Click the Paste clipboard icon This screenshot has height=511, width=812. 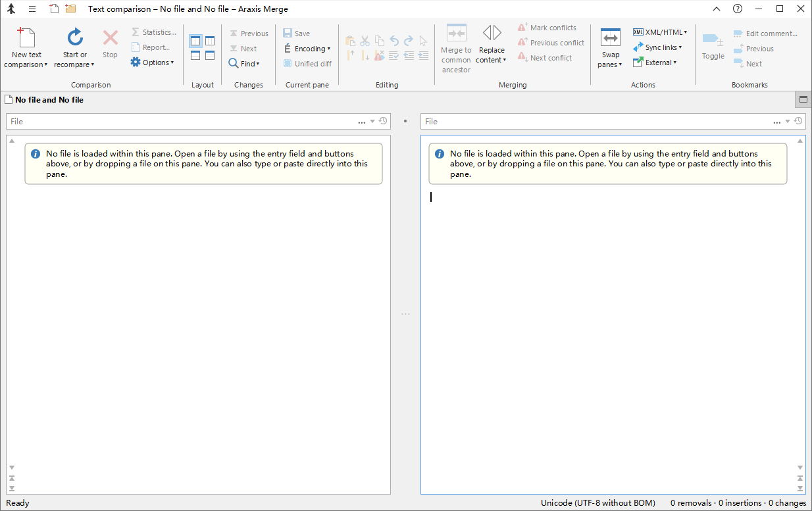point(350,41)
